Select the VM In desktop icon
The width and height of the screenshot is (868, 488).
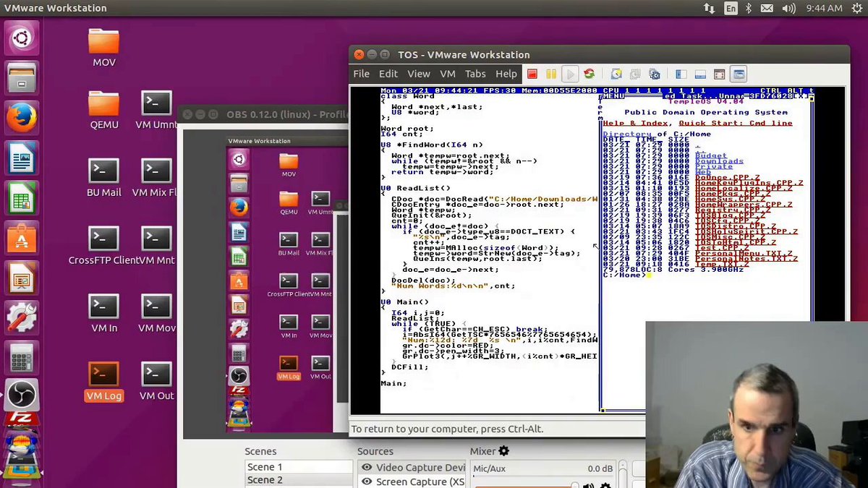(103, 314)
